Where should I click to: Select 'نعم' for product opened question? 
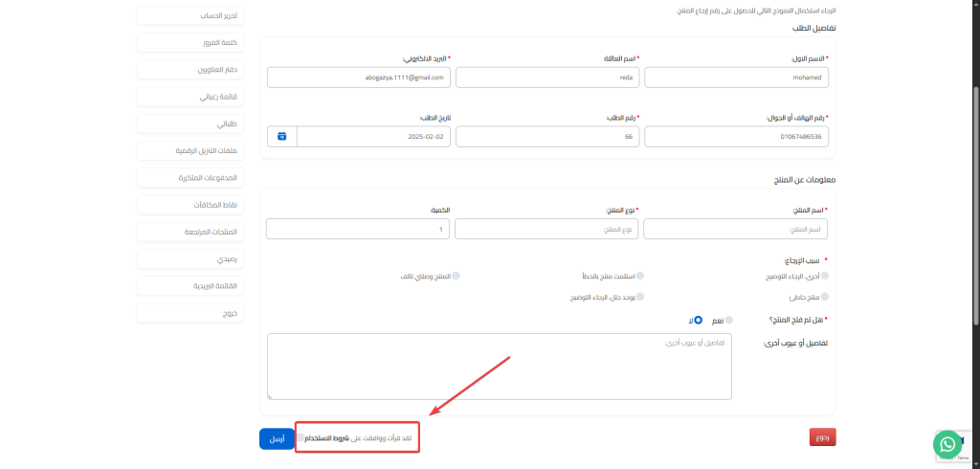coord(729,320)
